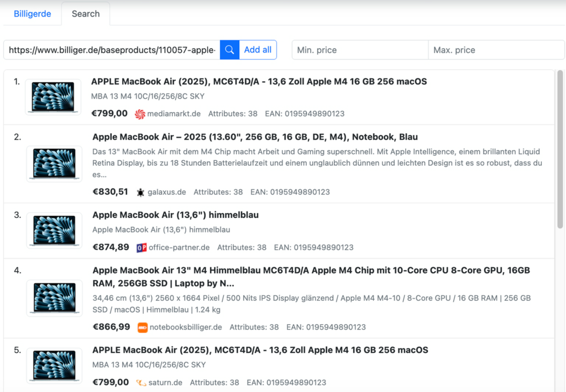The width and height of the screenshot is (566, 392).
Task: Switch to the Search tab
Action: [x=86, y=14]
